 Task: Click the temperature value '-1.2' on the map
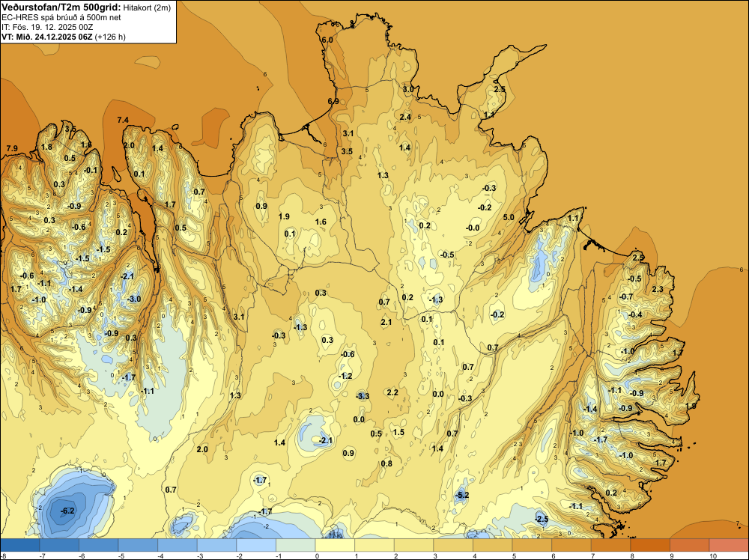345,376
